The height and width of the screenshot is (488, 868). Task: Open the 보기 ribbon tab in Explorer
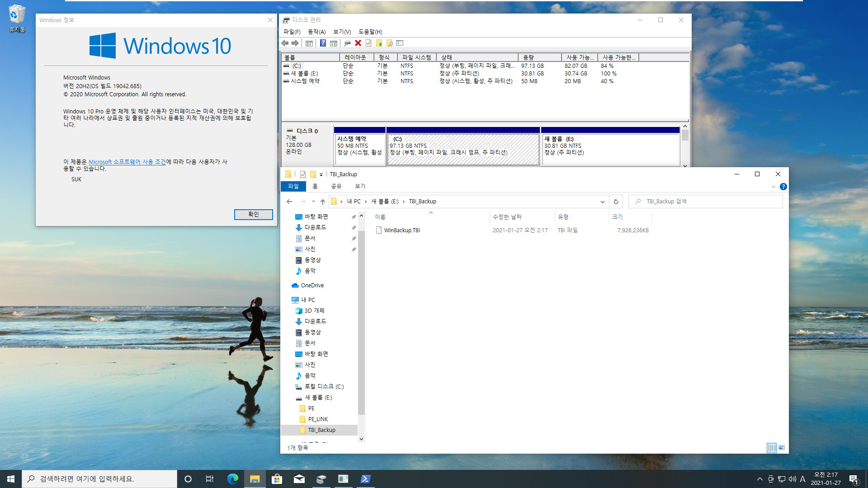(x=360, y=186)
